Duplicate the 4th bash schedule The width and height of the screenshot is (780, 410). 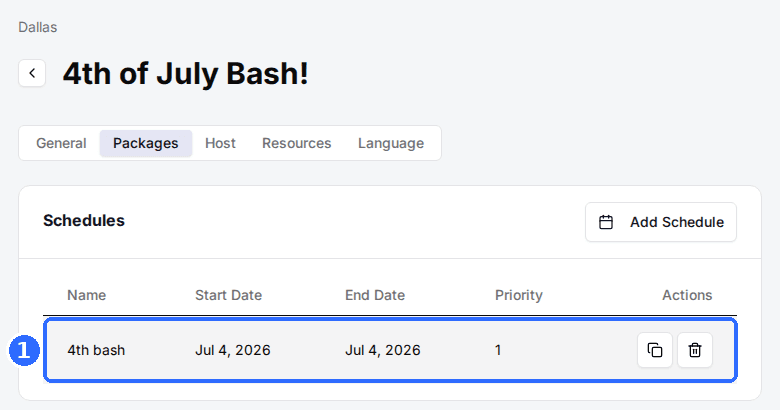(x=655, y=350)
